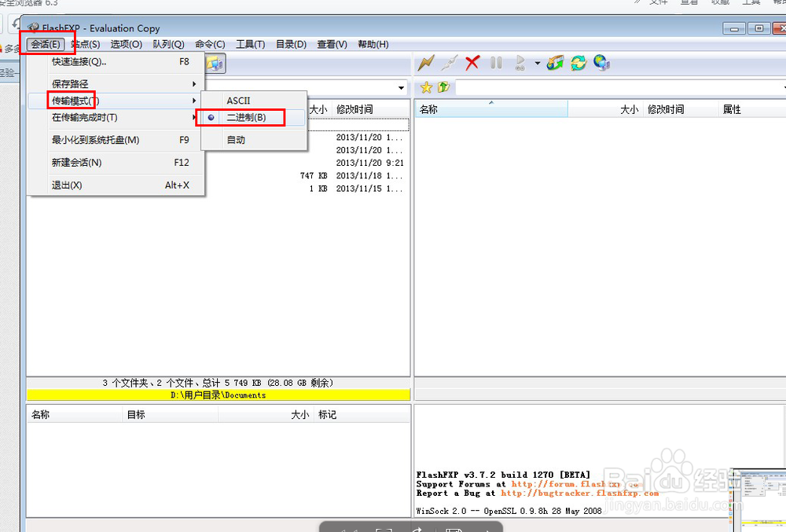Sort left pane by 修改时间 column header

371,109
